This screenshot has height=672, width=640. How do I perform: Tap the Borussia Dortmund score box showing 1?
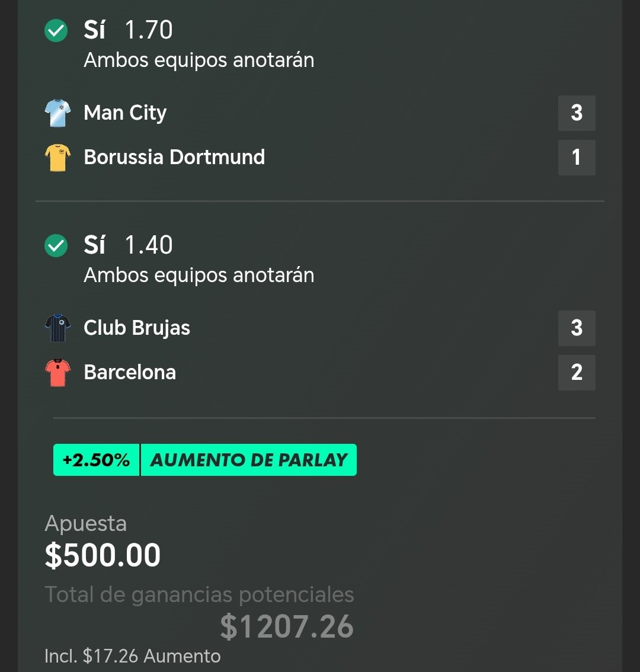577,157
